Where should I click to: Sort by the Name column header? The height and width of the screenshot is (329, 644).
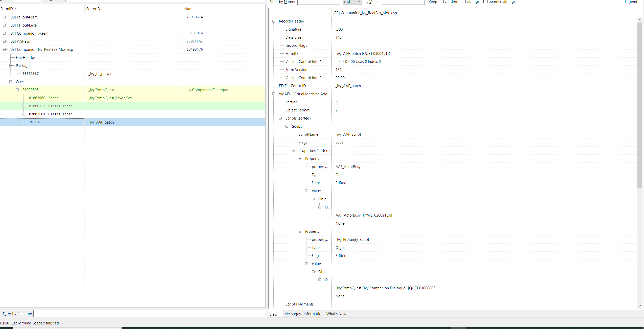click(x=224, y=9)
